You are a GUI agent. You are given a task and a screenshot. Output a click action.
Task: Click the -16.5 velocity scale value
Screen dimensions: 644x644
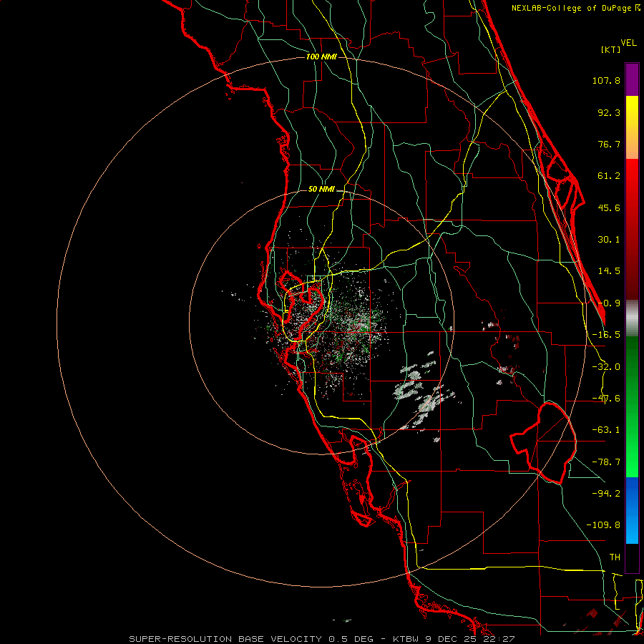pyautogui.click(x=606, y=335)
